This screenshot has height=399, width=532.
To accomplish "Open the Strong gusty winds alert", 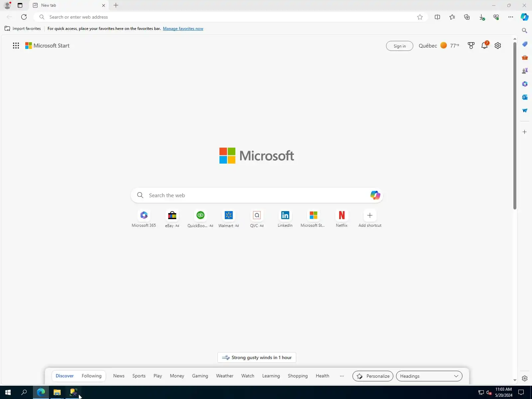I will pyautogui.click(x=257, y=357).
